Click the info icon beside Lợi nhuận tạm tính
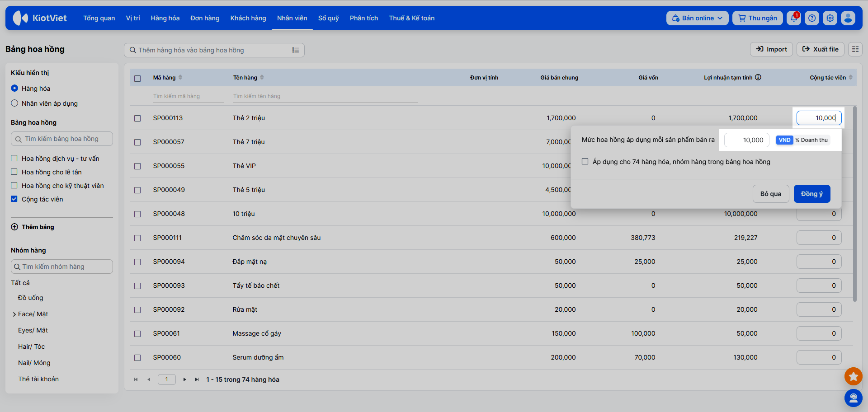The image size is (868, 412). tap(758, 77)
